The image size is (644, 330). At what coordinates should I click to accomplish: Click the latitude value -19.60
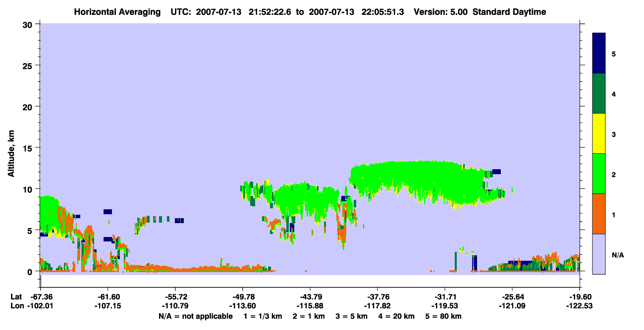580,297
